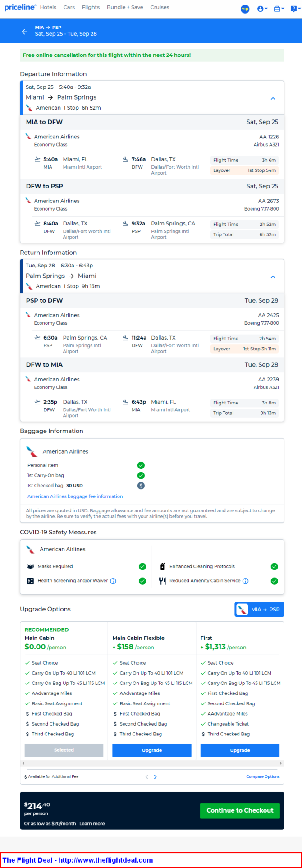Click the Health Screening checklist icon
Image resolution: width=302 pixels, height=868 pixels.
click(x=31, y=581)
